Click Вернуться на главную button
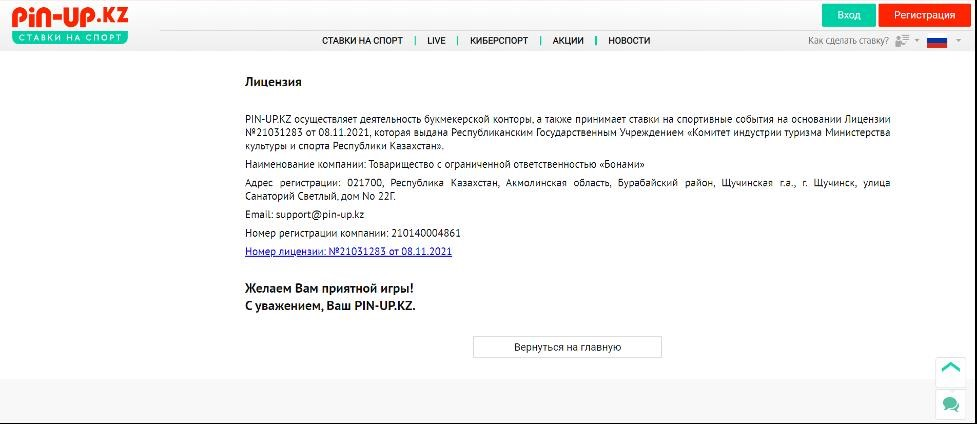Image resolution: width=977 pixels, height=424 pixels. tap(567, 347)
